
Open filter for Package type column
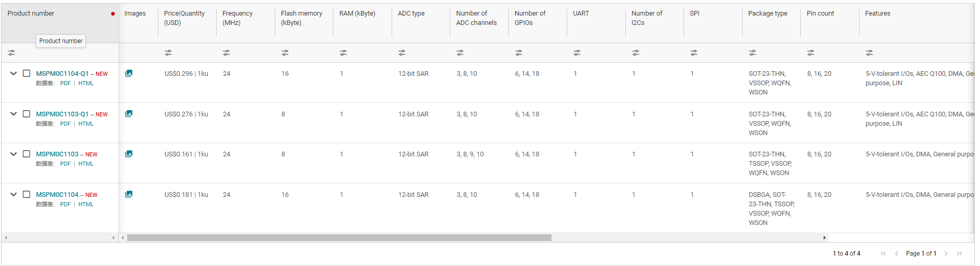(753, 53)
